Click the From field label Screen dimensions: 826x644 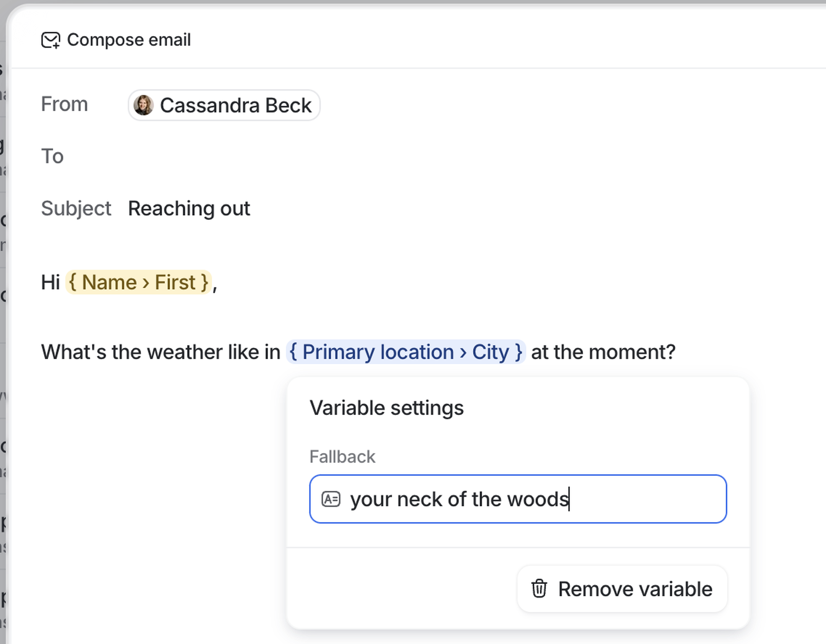64,104
